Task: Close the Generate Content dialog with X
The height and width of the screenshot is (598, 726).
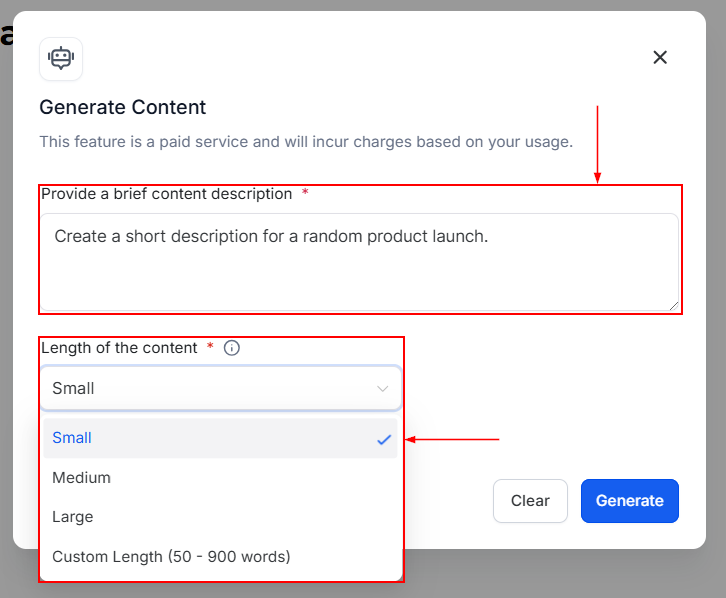Action: click(660, 58)
